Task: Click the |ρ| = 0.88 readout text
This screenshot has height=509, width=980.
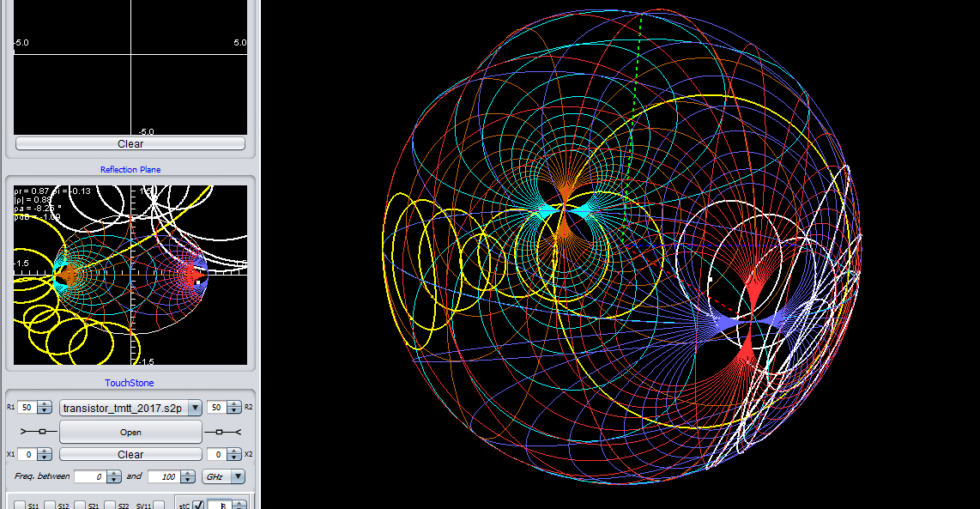Action: pyautogui.click(x=33, y=199)
